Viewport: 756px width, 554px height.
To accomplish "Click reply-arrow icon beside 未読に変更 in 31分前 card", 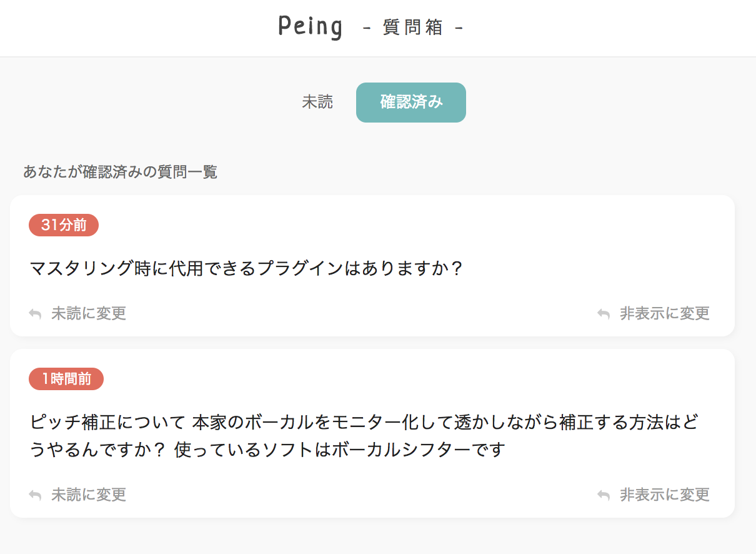I will [x=36, y=314].
